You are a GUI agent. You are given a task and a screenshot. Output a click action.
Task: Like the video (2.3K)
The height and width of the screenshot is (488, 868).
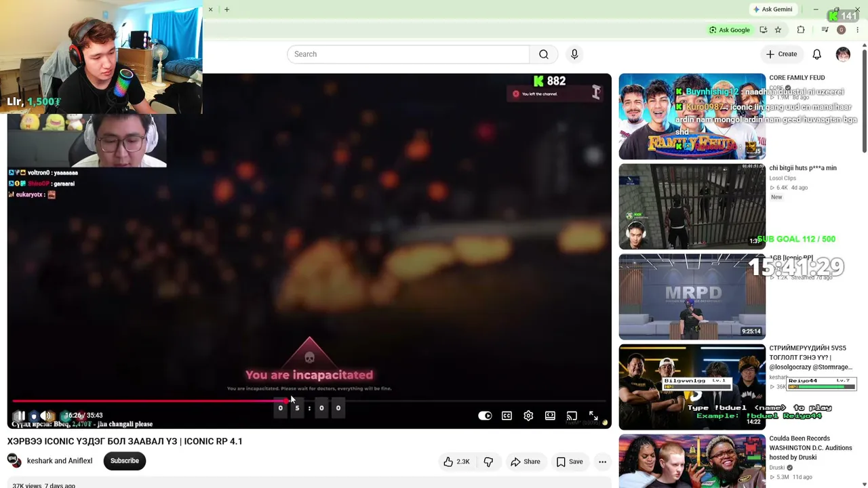(456, 462)
